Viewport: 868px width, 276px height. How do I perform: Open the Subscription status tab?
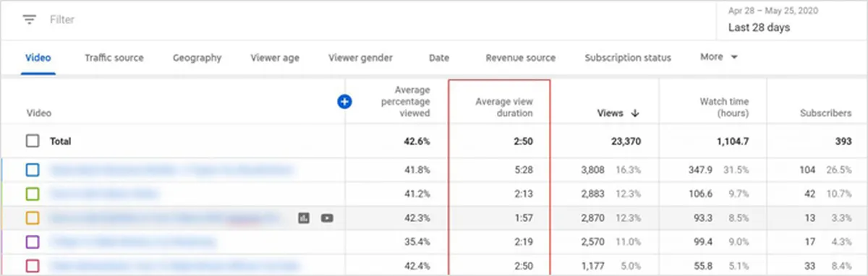tap(628, 58)
